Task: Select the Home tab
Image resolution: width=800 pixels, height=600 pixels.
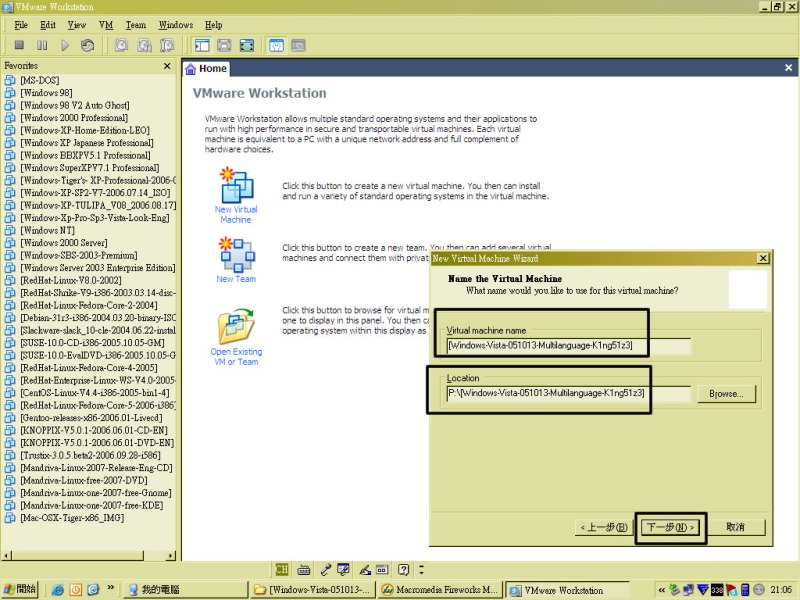Action: coord(206,68)
